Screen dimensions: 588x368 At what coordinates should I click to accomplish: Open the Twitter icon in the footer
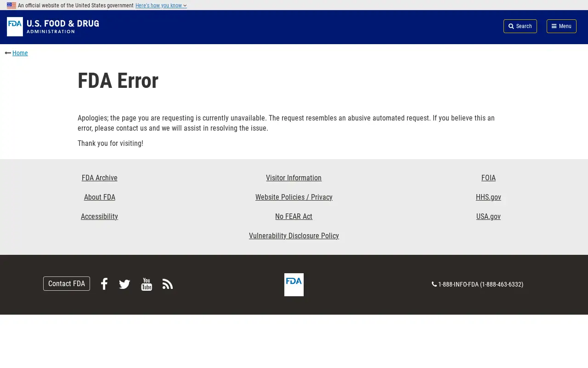pyautogui.click(x=124, y=284)
